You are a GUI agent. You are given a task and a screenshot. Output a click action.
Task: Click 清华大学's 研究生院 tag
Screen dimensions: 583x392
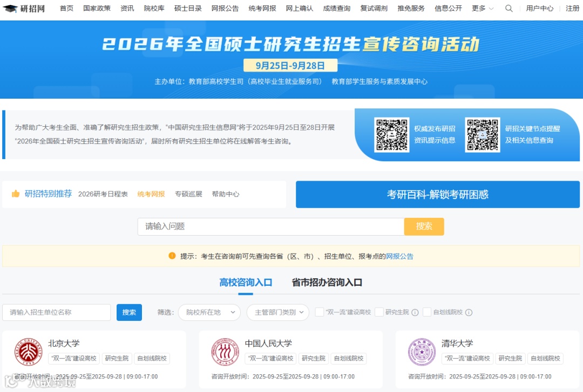point(510,358)
